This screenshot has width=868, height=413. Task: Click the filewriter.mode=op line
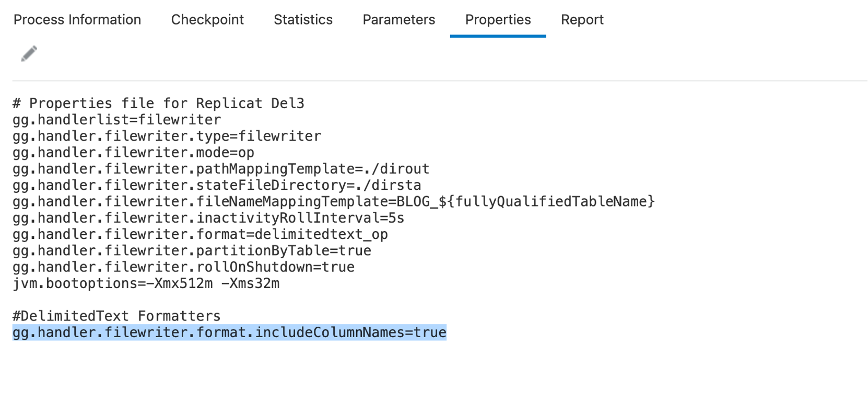pyautogui.click(x=133, y=153)
